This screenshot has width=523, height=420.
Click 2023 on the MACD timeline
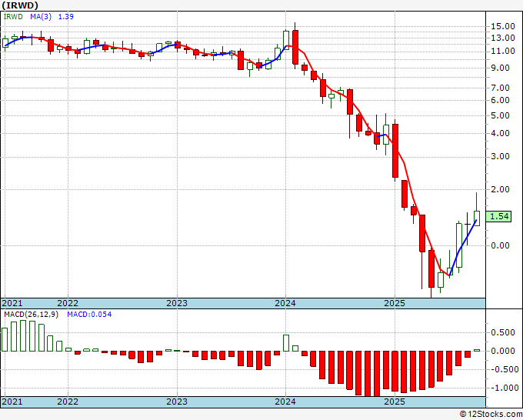click(177, 402)
